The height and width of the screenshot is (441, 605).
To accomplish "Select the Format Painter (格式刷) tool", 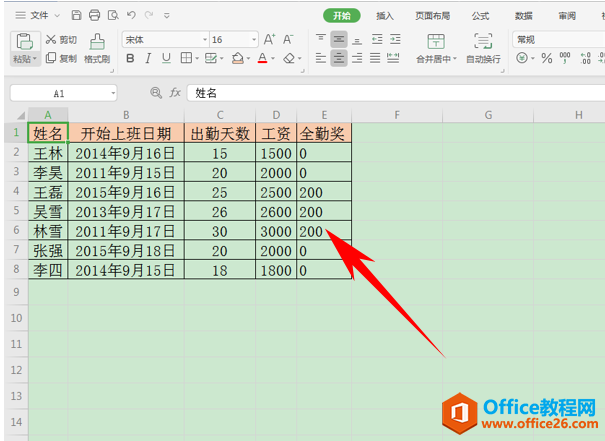I will click(x=97, y=49).
